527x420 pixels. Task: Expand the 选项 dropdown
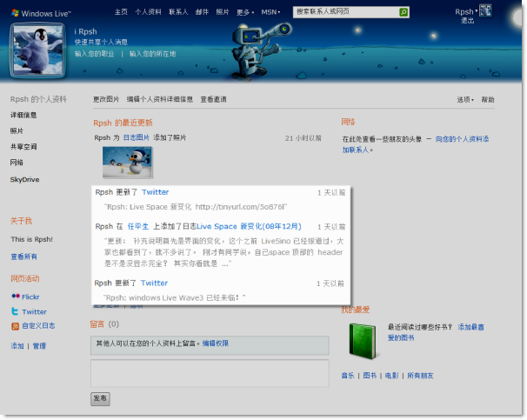point(465,99)
